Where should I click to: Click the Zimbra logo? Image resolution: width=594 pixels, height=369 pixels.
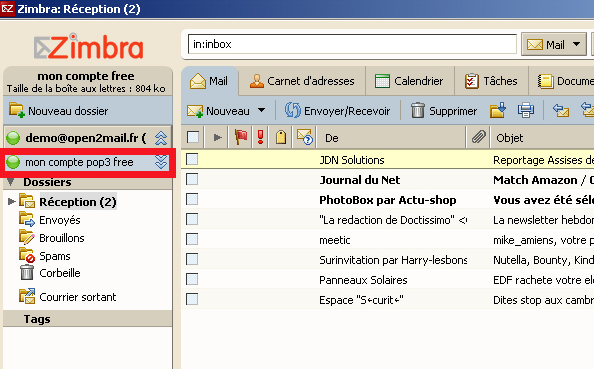click(88, 46)
